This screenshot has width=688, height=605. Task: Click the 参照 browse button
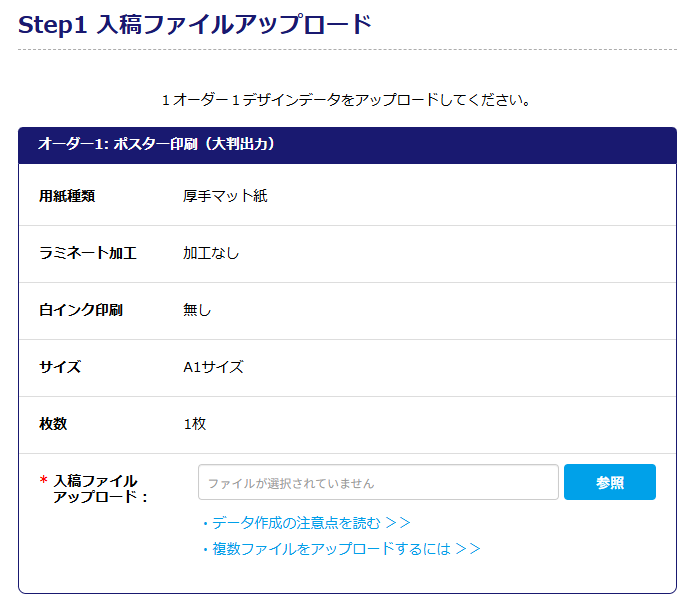[x=609, y=482]
